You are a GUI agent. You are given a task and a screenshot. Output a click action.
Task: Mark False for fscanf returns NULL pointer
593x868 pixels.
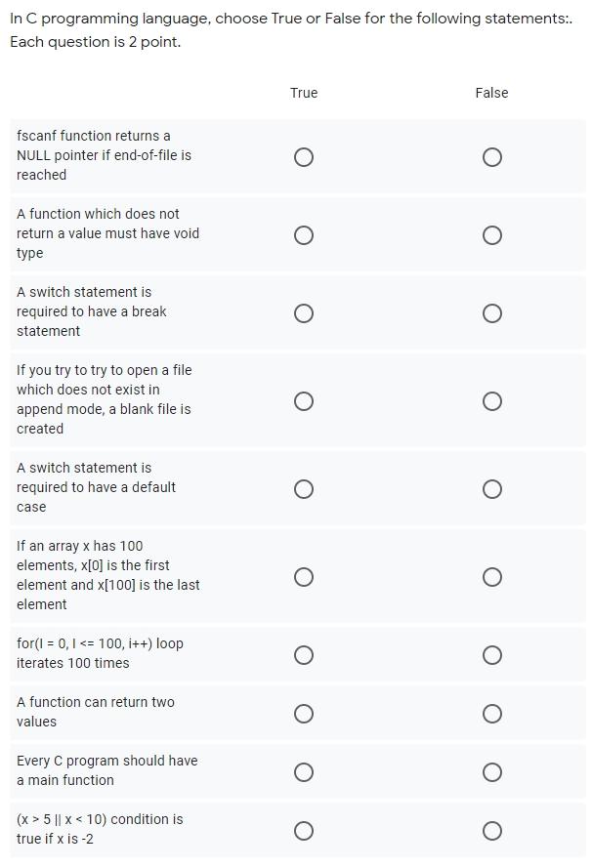pyautogui.click(x=491, y=157)
